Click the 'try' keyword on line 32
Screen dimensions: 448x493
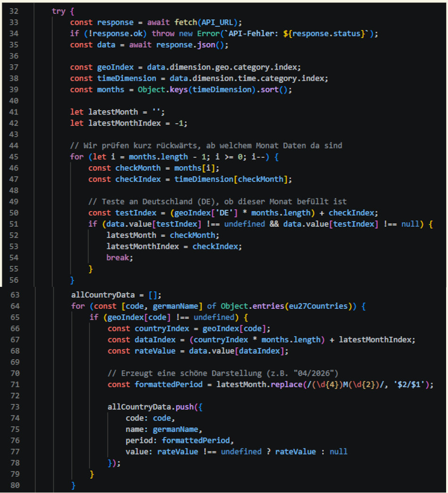pyautogui.click(x=59, y=11)
